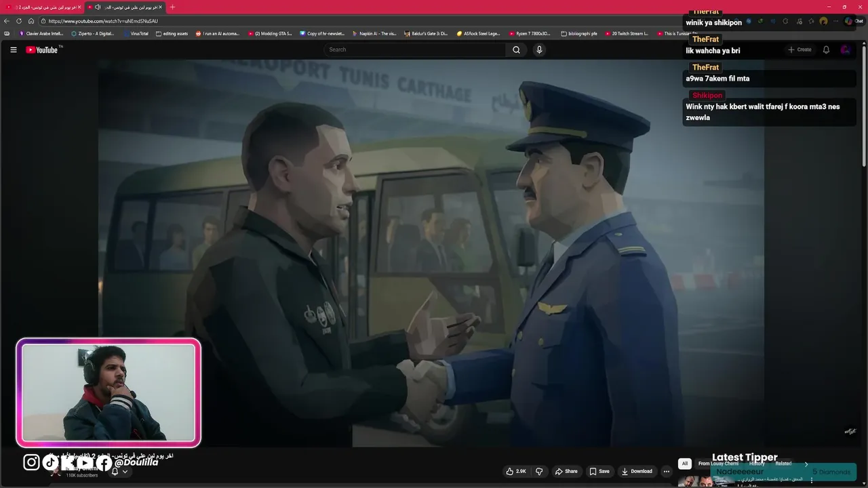This screenshot has width=868, height=488.
Task: Open the YouTube hamburger guide menu
Action: pos(13,49)
